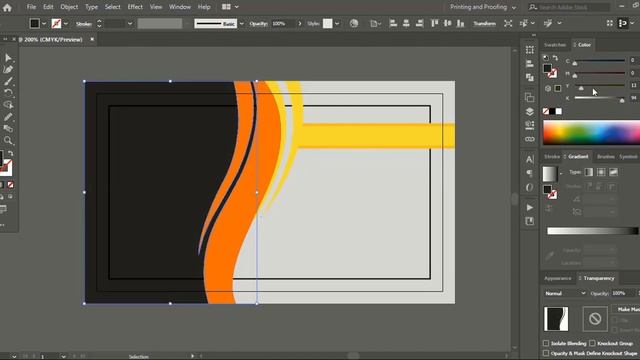Choose the Freeform Gradient type button

click(x=613, y=172)
